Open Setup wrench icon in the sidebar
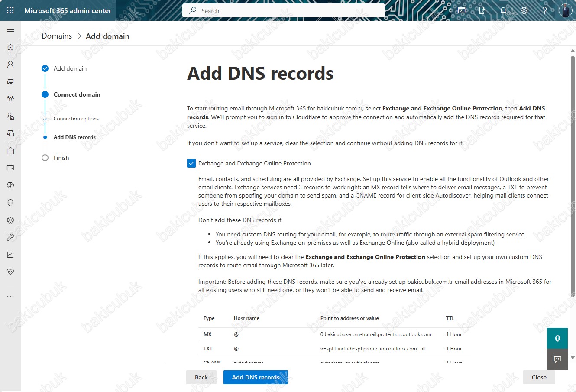This screenshot has width=576, height=392. [10, 237]
